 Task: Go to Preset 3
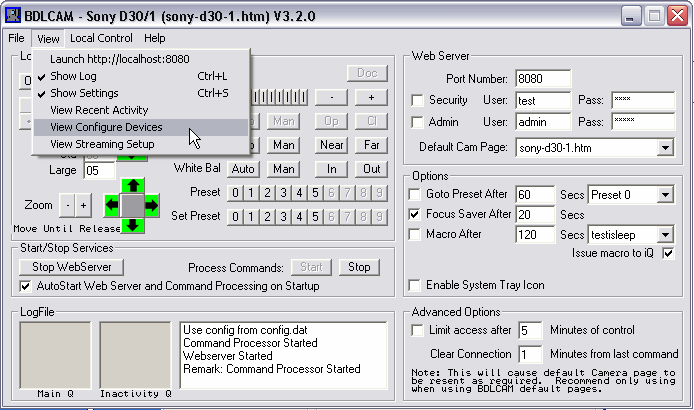pyautogui.click(x=283, y=193)
